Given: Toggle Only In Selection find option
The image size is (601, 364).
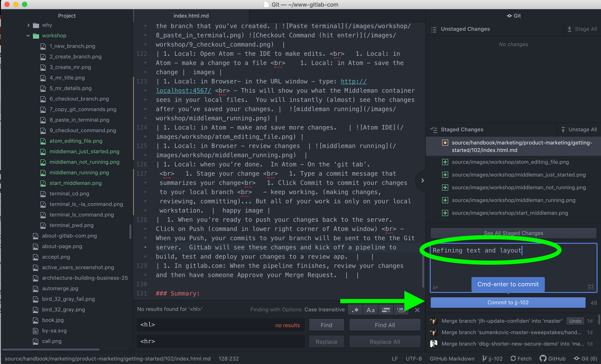Looking at the screenshot, I should (x=386, y=310).
